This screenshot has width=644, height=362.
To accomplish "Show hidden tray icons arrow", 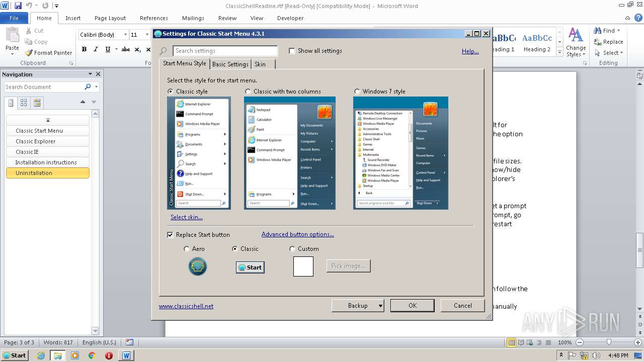I will [561, 355].
